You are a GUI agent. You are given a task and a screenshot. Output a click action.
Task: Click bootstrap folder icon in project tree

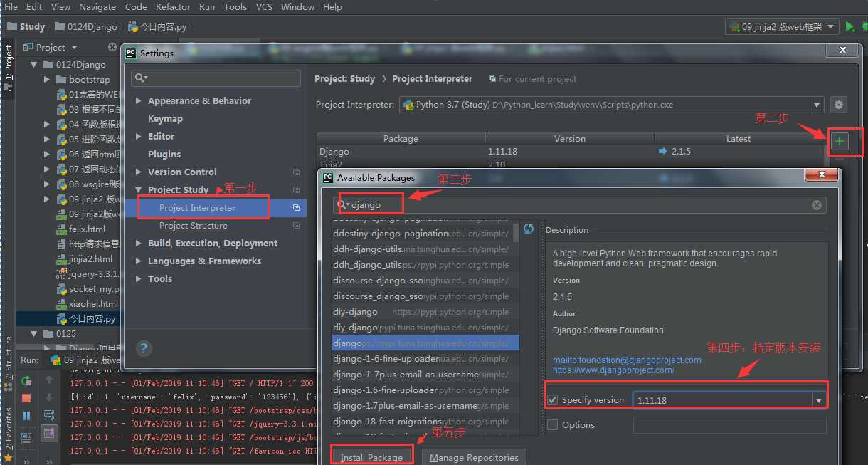60,80
